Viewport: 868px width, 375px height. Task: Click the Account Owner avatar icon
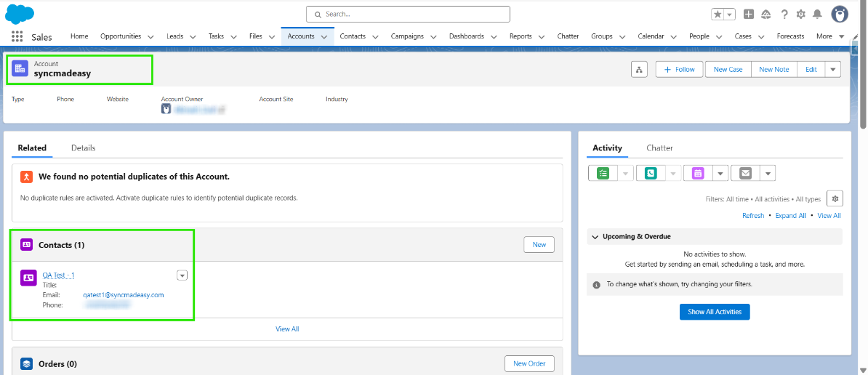click(x=166, y=109)
